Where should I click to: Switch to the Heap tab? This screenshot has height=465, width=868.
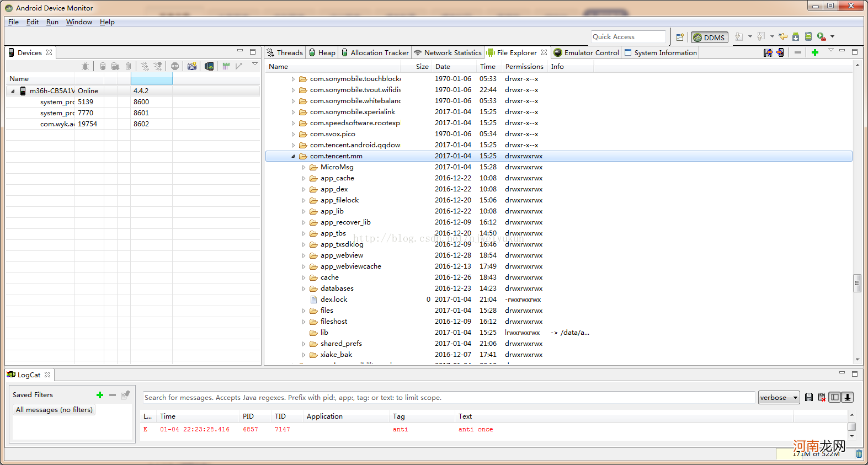(322, 52)
